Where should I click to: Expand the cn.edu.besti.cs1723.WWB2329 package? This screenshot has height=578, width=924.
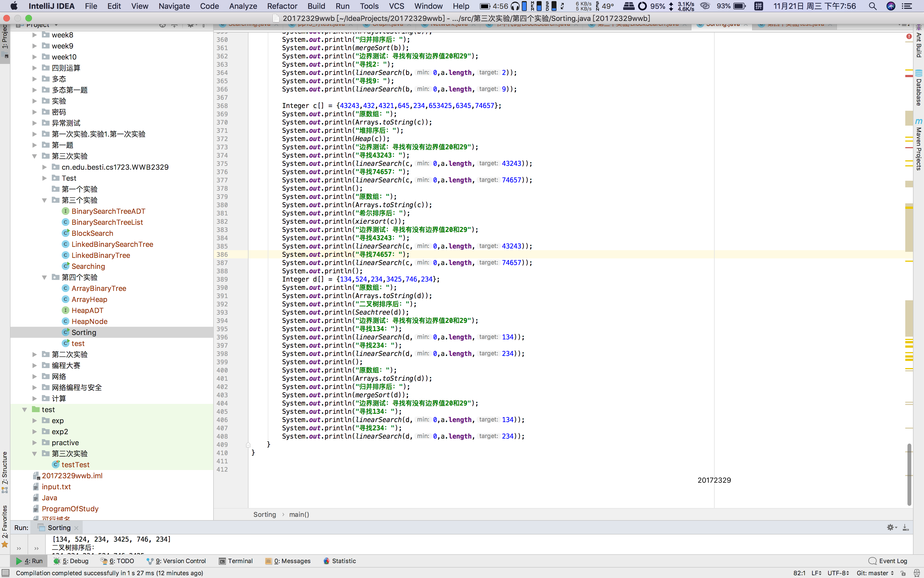click(44, 167)
